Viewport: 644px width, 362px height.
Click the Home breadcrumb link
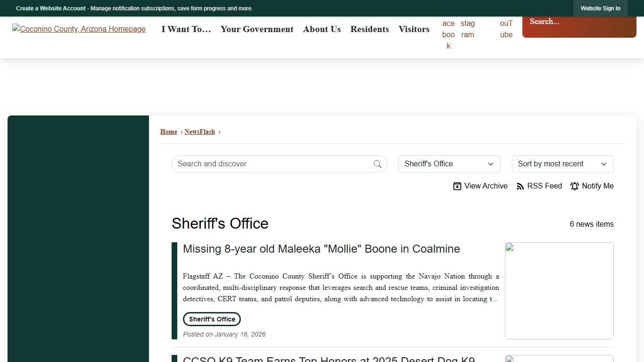click(x=168, y=132)
